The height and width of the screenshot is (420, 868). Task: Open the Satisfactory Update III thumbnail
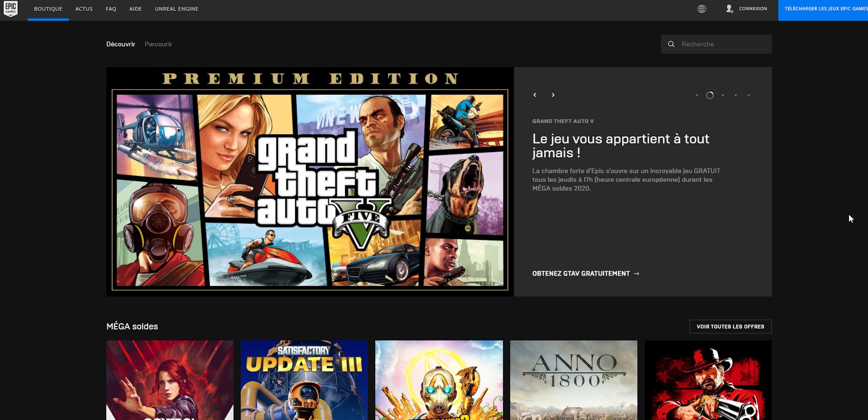[304, 380]
